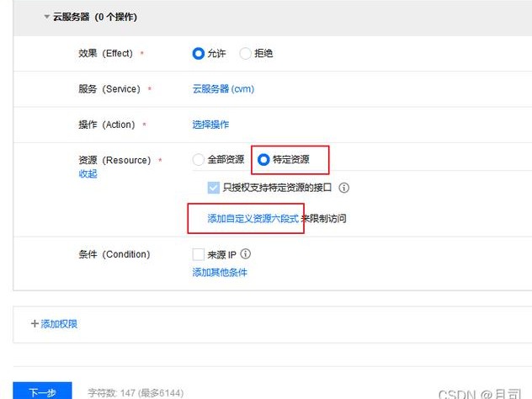
Task: Collapse the 云服务器 (0 个操作) section
Action: coord(47,17)
